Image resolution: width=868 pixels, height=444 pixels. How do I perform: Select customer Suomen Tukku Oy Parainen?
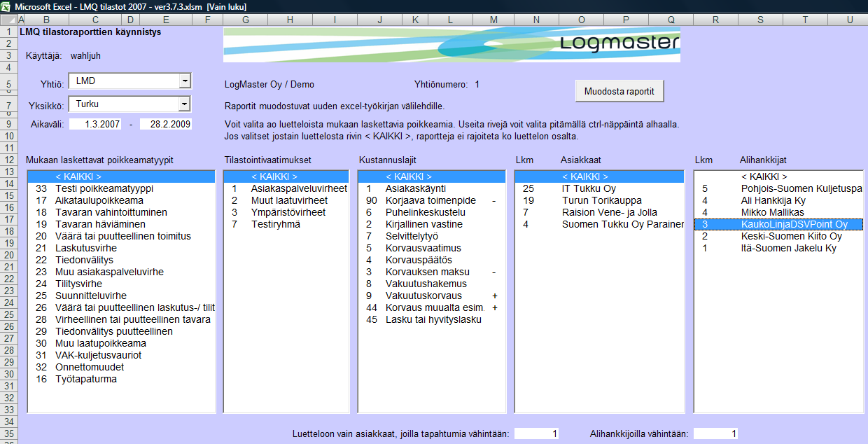click(x=599, y=225)
